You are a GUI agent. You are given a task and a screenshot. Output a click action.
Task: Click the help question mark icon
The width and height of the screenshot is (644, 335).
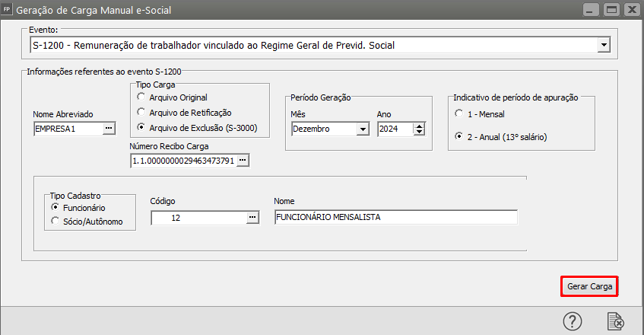tap(573, 321)
